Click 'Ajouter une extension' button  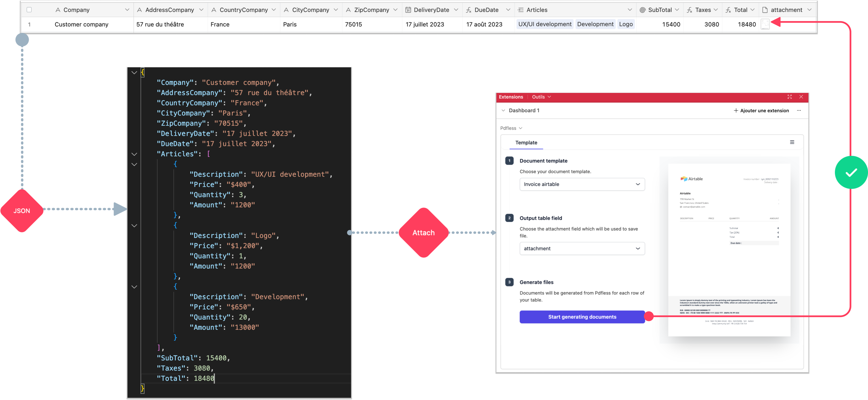(x=761, y=110)
